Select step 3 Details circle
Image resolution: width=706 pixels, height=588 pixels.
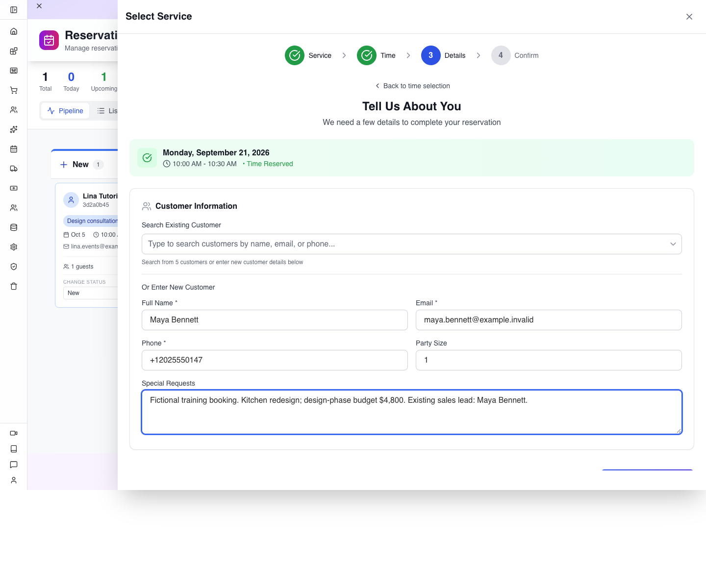(x=431, y=55)
